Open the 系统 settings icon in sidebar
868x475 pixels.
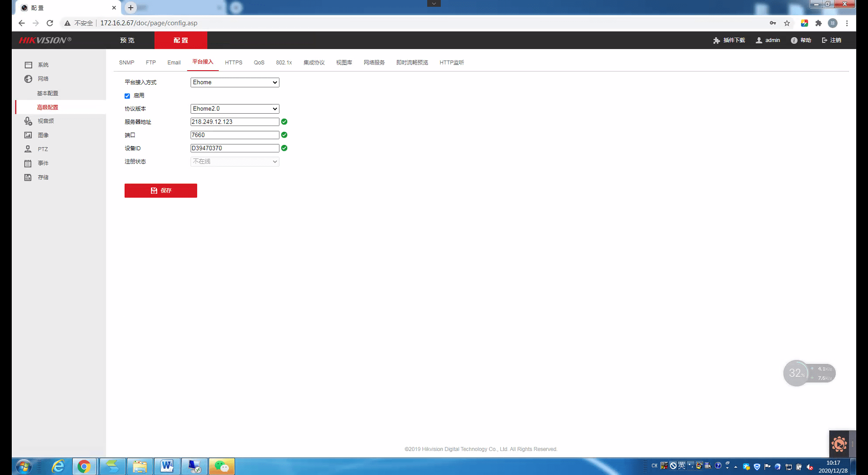click(28, 65)
